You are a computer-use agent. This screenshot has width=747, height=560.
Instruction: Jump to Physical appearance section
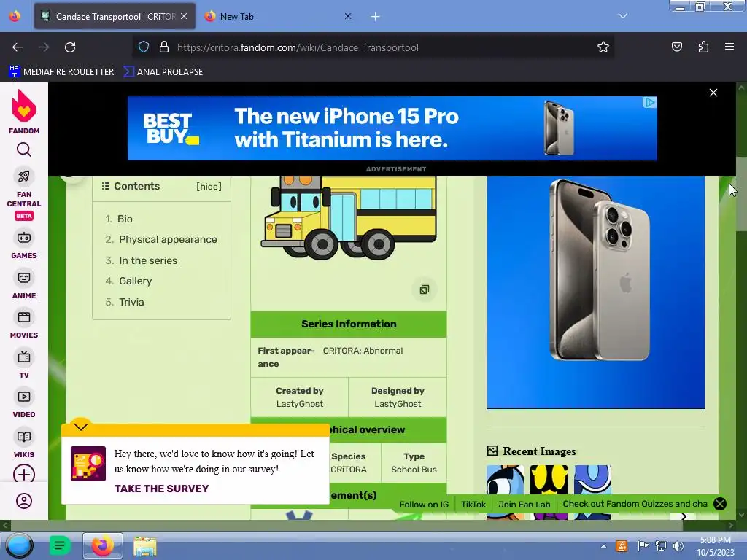tap(168, 239)
